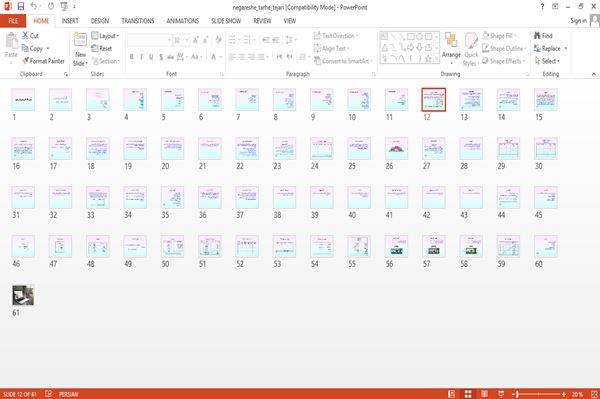Add a New Slide
The width and height of the screenshot is (600, 399).
point(80,50)
